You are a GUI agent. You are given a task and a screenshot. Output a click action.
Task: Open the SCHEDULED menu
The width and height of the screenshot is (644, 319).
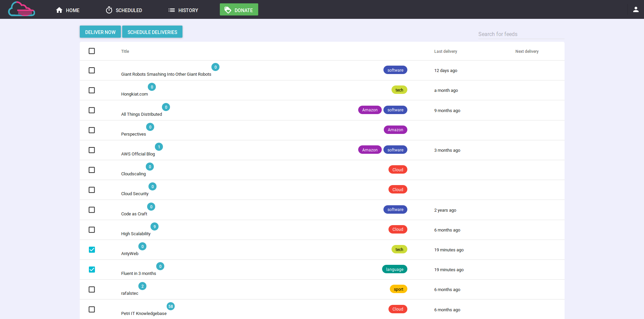coord(124,10)
